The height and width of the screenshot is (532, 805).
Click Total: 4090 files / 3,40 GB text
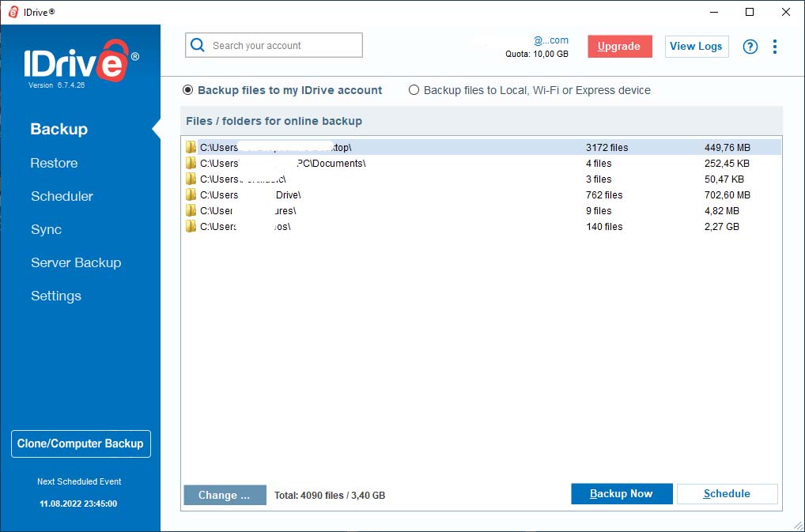[x=330, y=496]
